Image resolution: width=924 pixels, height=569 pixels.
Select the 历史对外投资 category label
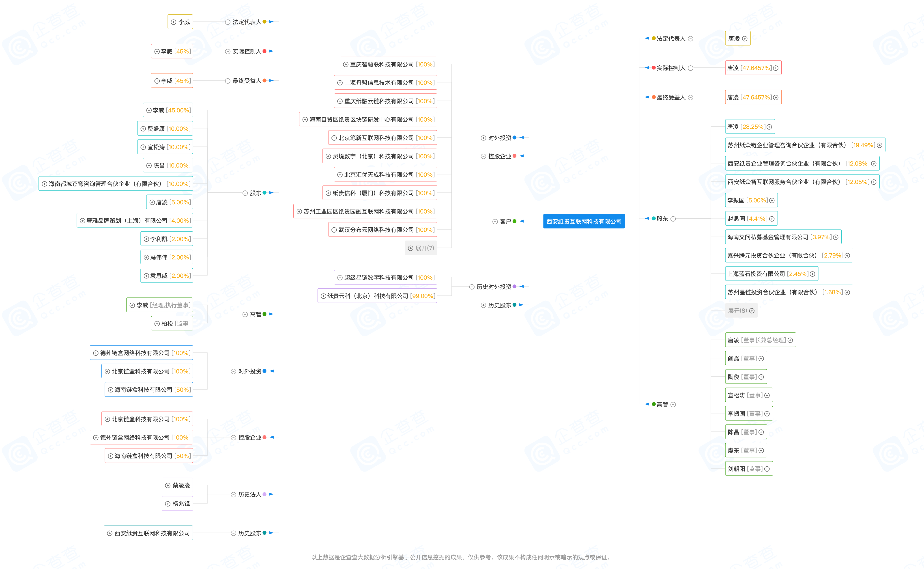pyautogui.click(x=494, y=287)
